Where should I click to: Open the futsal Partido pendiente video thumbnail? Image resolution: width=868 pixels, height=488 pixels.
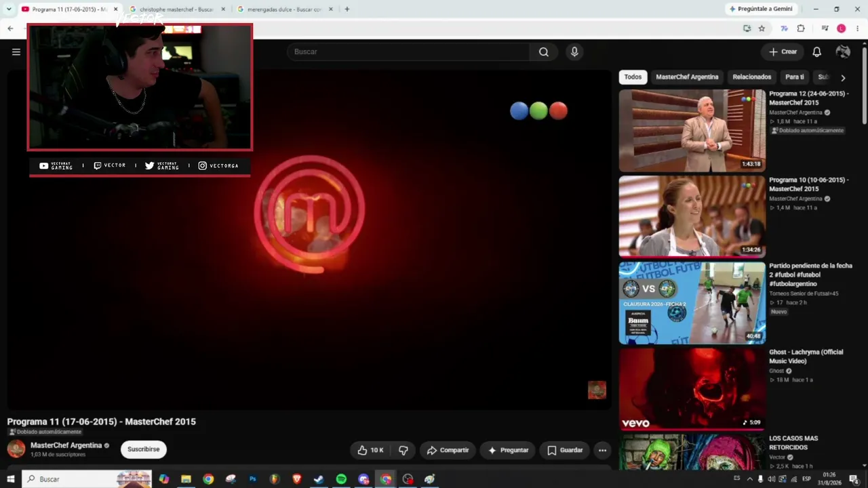(692, 303)
